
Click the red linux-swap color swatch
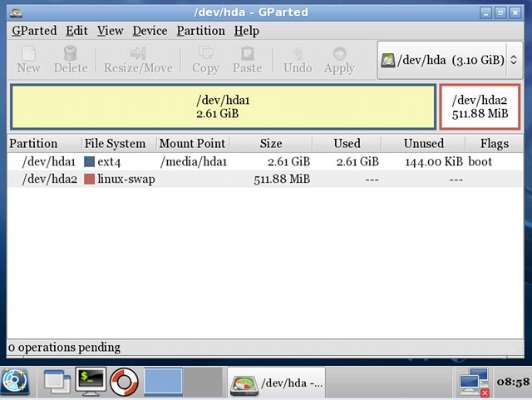pos(89,179)
